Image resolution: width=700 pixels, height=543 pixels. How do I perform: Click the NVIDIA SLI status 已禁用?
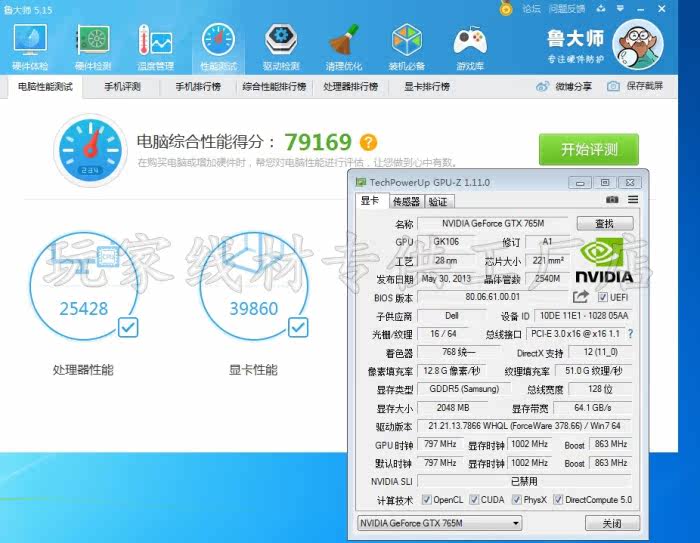pos(524,481)
